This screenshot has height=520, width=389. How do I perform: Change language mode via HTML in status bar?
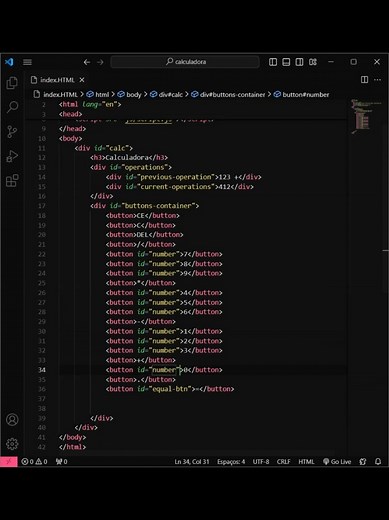[306, 462]
